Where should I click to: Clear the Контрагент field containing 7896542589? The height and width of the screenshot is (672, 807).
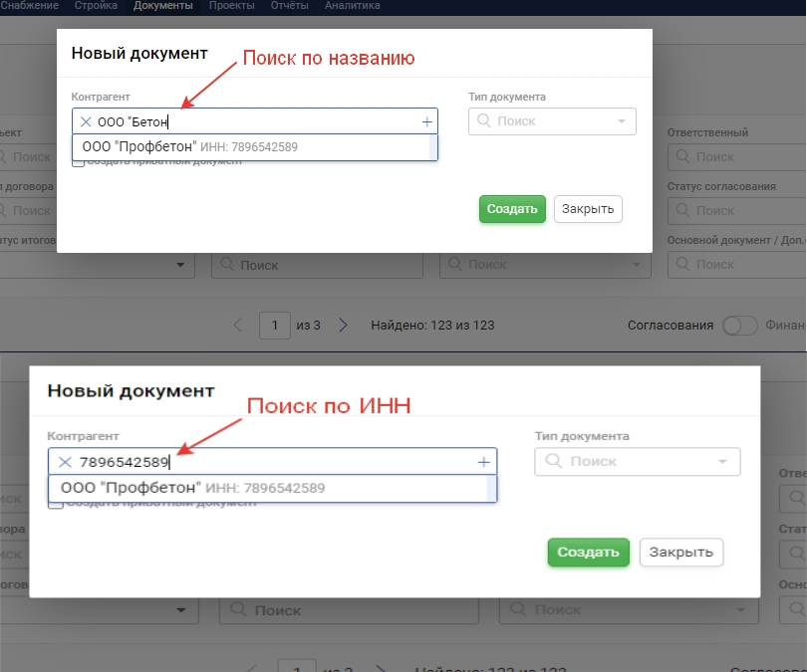pos(65,462)
